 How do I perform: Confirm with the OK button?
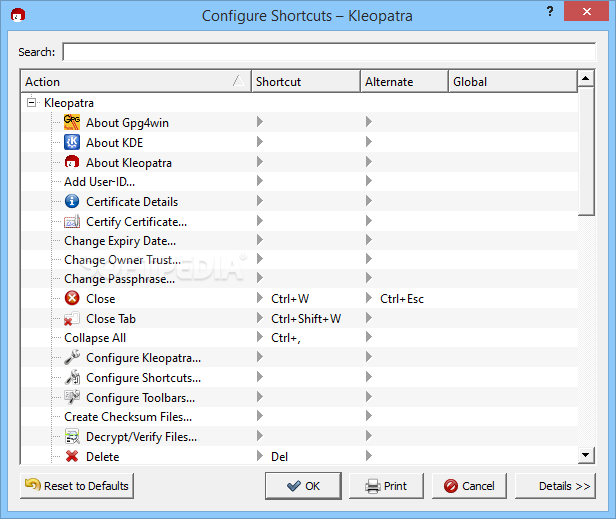pos(303,486)
